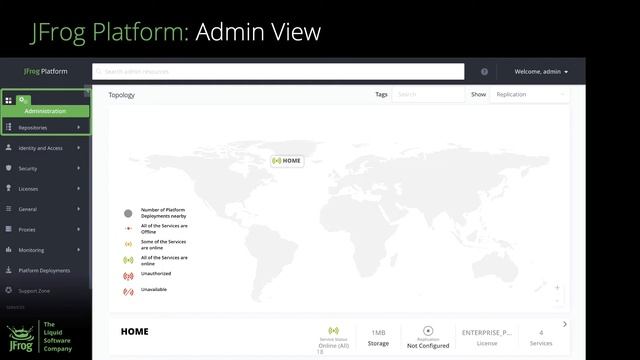
Task: Open the Application module grid icon
Action: [9, 100]
